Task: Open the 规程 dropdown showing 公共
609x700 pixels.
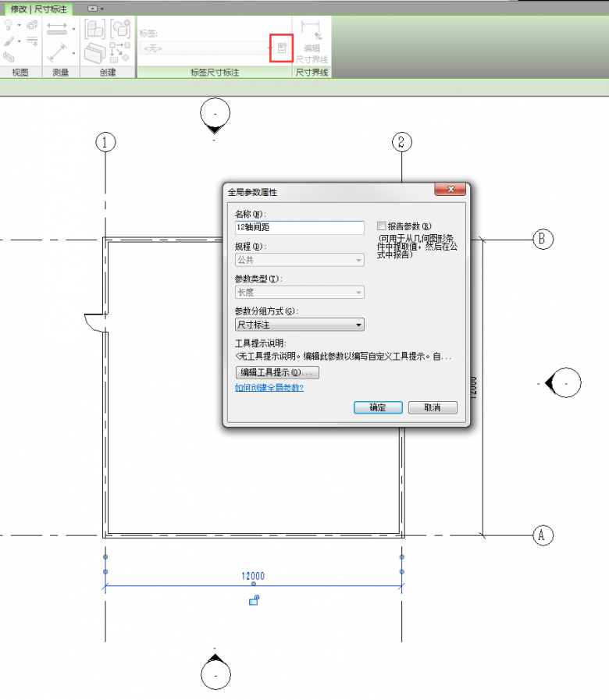Action: pos(300,260)
